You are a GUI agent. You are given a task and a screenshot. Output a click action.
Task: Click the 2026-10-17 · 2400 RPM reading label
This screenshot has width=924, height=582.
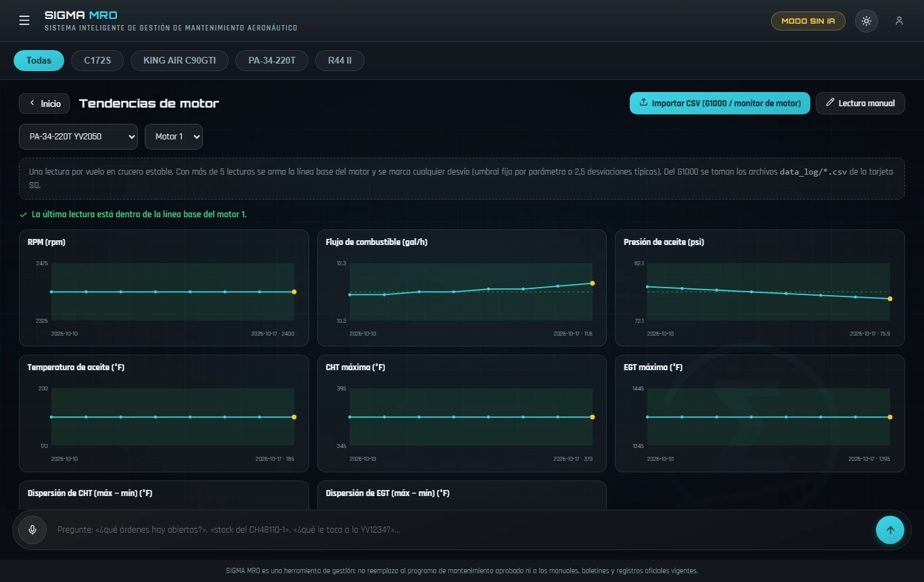[x=273, y=334]
